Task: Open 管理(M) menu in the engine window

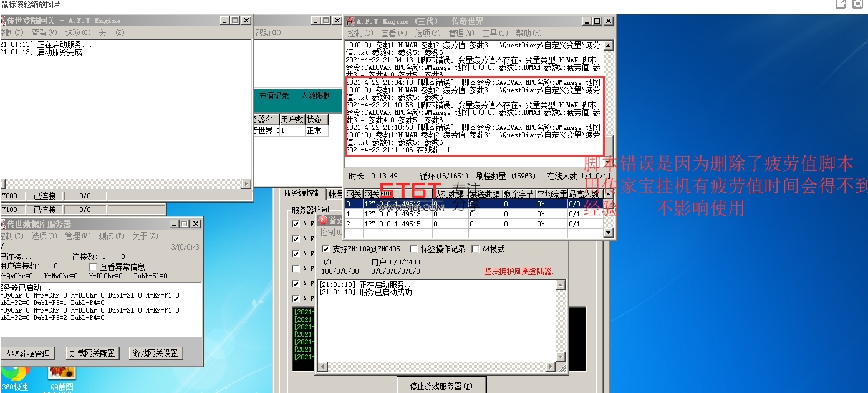Action: coord(461,33)
